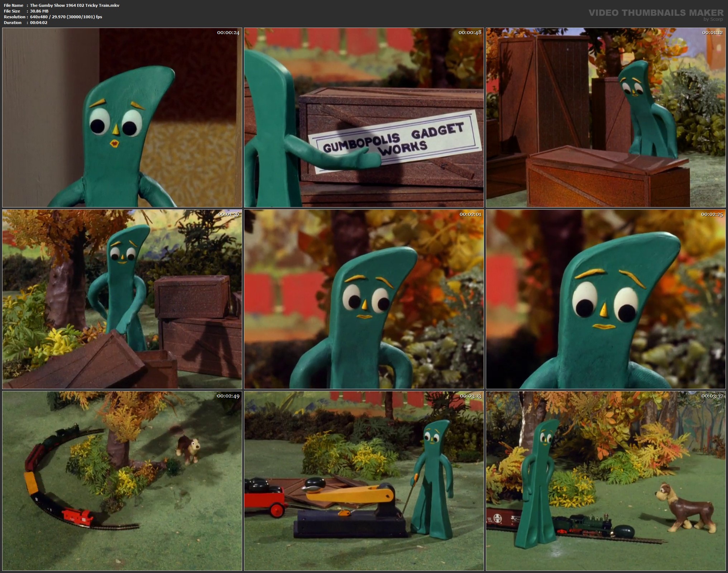The width and height of the screenshot is (728, 573).
Task: Click the 00:00:24 timestamp text
Action: (228, 33)
